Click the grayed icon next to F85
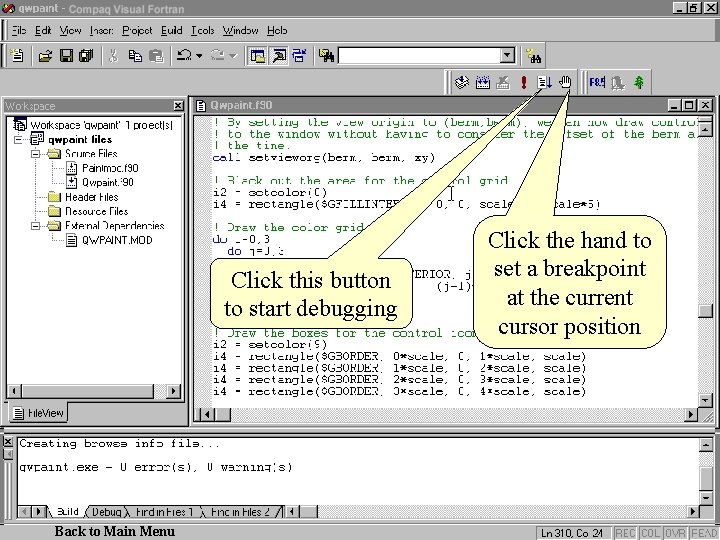This screenshot has width=720, height=540. pos(618,83)
